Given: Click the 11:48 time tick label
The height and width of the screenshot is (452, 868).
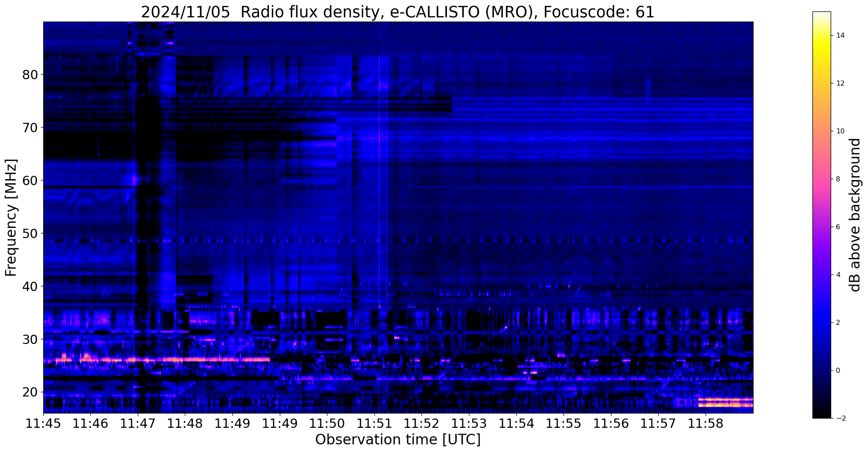Looking at the screenshot, I should tap(185, 424).
